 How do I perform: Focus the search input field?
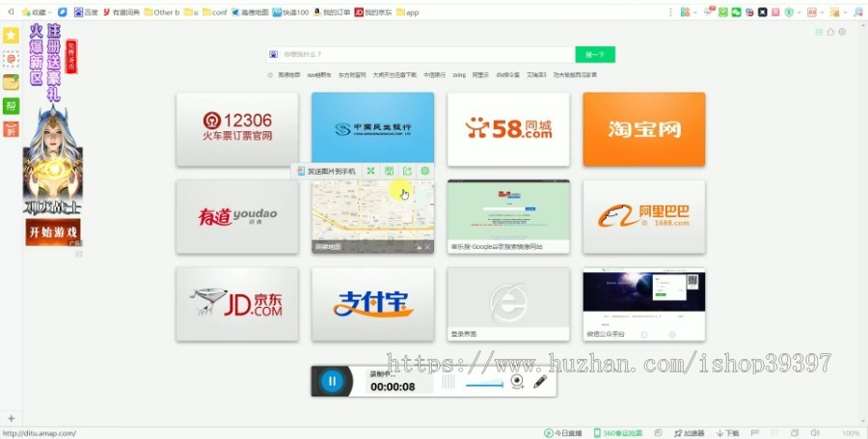point(428,54)
